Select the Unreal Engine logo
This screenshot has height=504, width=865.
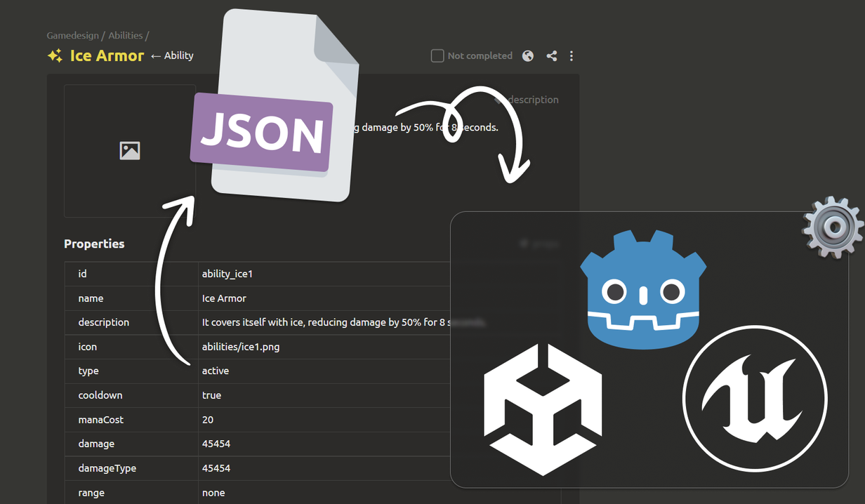755,399
